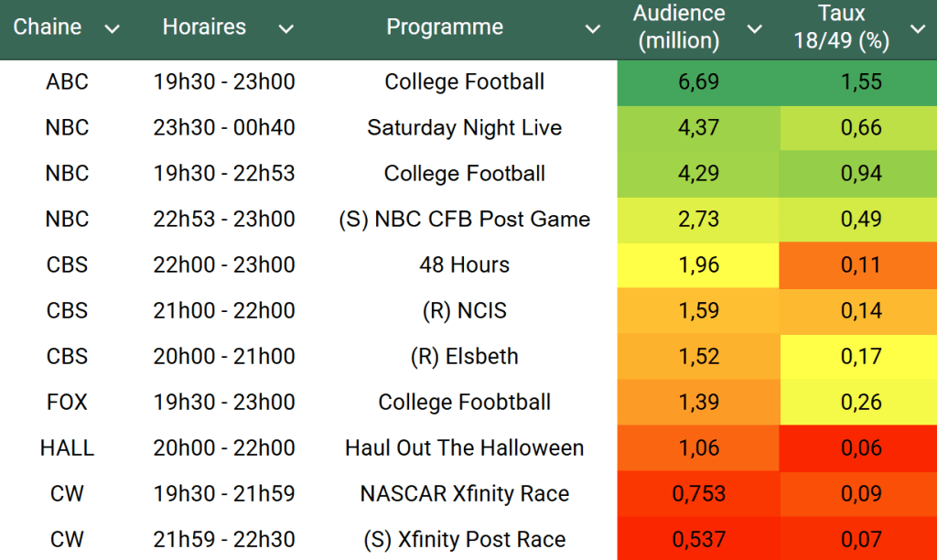Open the Chaine column filter dropdown
937x560 pixels.
pos(113,29)
